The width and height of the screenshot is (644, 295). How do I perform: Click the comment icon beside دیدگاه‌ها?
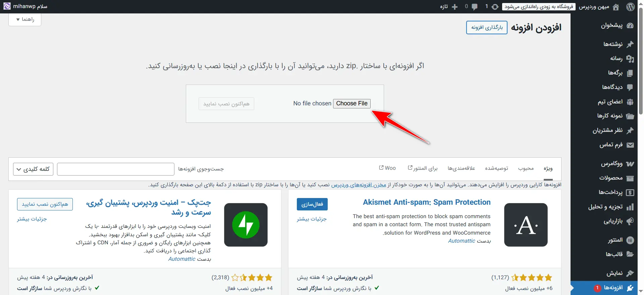[630, 87]
